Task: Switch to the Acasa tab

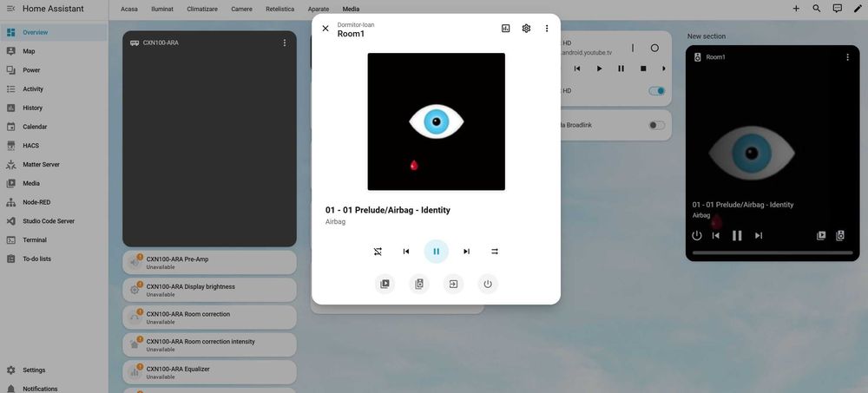Action: click(x=129, y=10)
